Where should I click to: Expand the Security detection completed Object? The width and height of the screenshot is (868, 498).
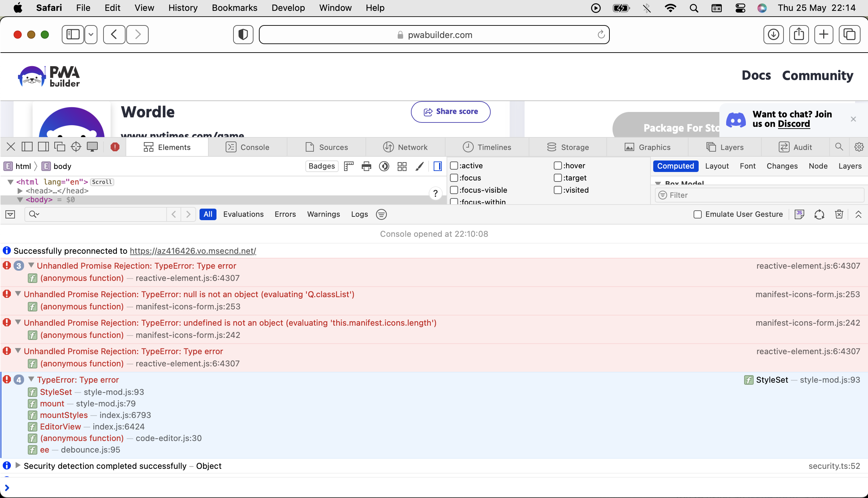click(x=17, y=465)
